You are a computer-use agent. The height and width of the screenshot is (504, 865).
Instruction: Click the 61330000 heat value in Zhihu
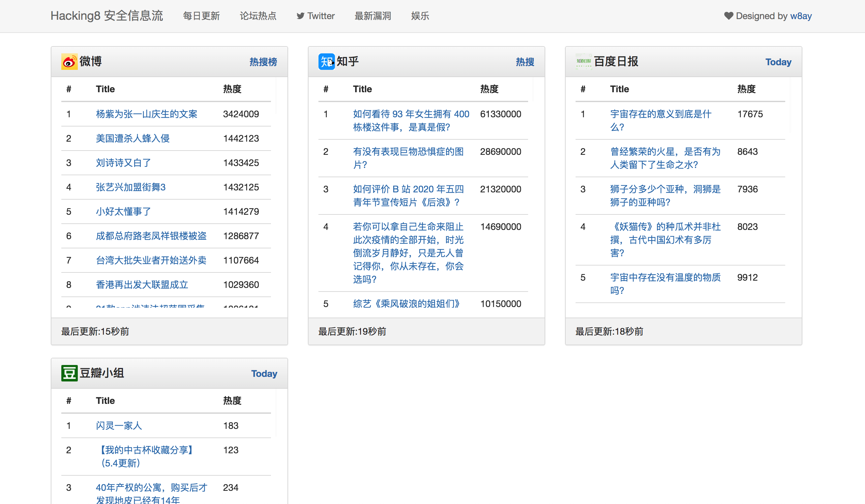(x=500, y=114)
